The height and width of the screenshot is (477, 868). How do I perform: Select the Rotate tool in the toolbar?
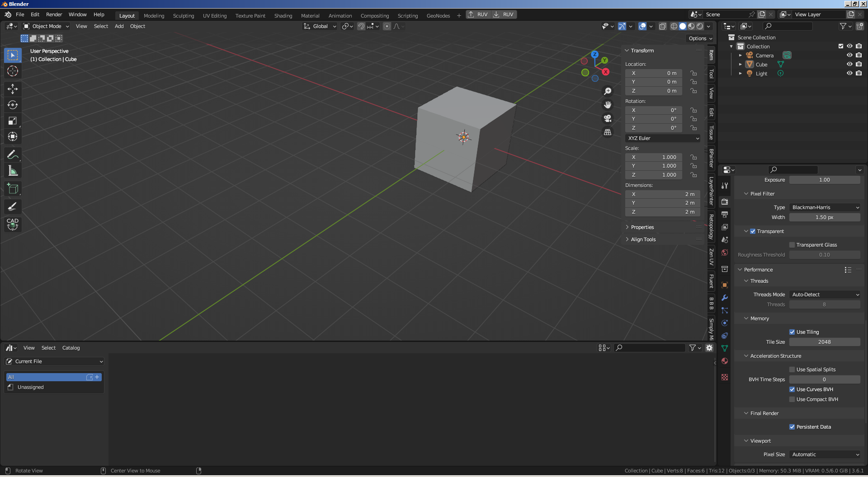(x=13, y=105)
